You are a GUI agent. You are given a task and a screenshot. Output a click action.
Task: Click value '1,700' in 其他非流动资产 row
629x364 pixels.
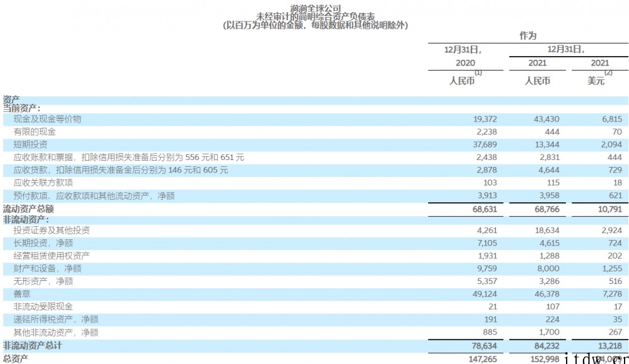(549, 333)
